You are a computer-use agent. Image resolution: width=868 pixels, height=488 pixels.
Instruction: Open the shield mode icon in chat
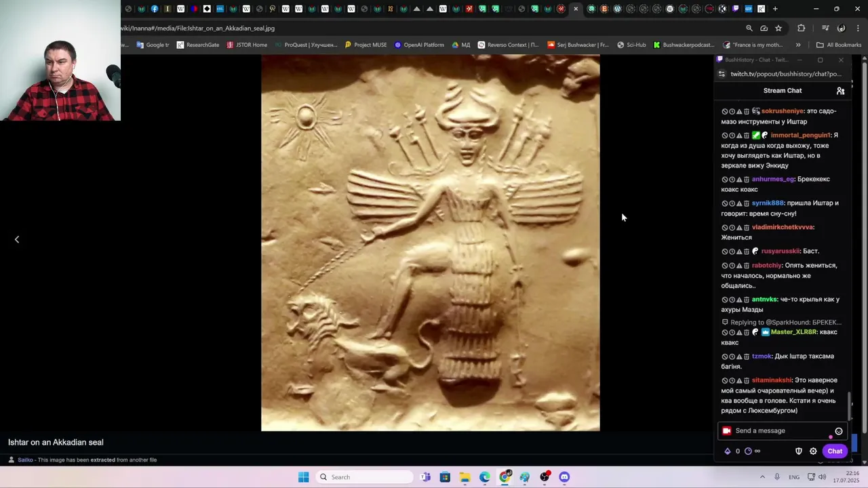[x=799, y=451]
